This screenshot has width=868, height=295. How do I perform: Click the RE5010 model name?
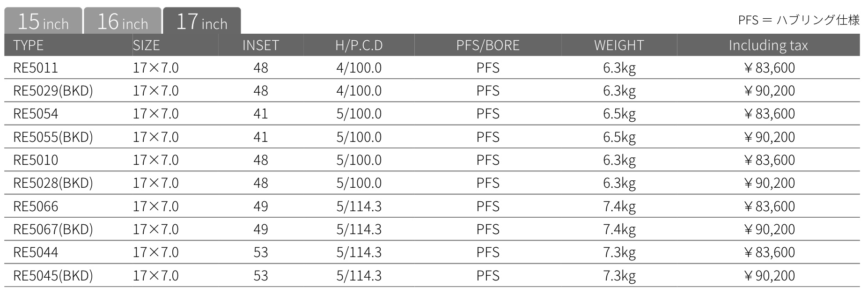(x=36, y=160)
